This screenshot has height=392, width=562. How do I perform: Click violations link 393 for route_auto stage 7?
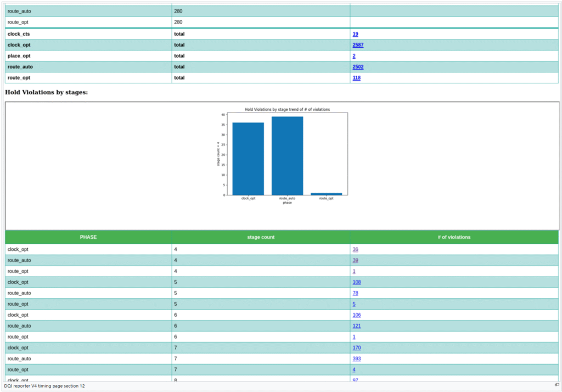(x=357, y=359)
